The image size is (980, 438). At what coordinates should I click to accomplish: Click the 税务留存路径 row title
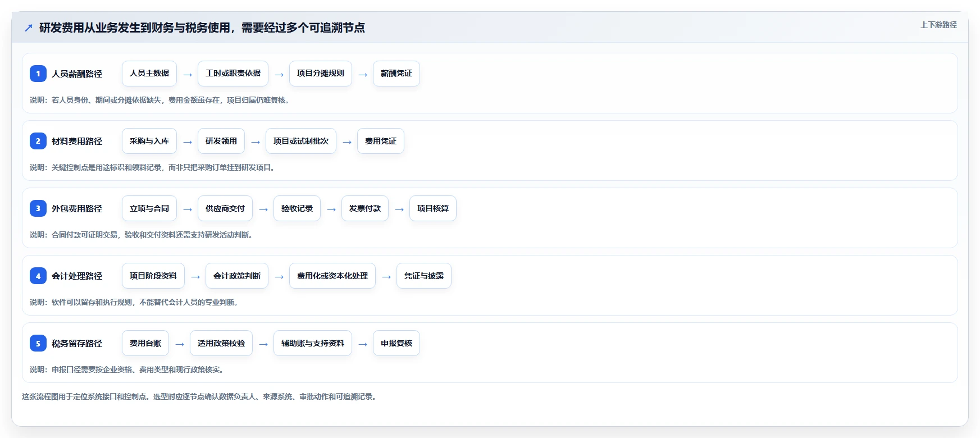pyautogui.click(x=77, y=343)
